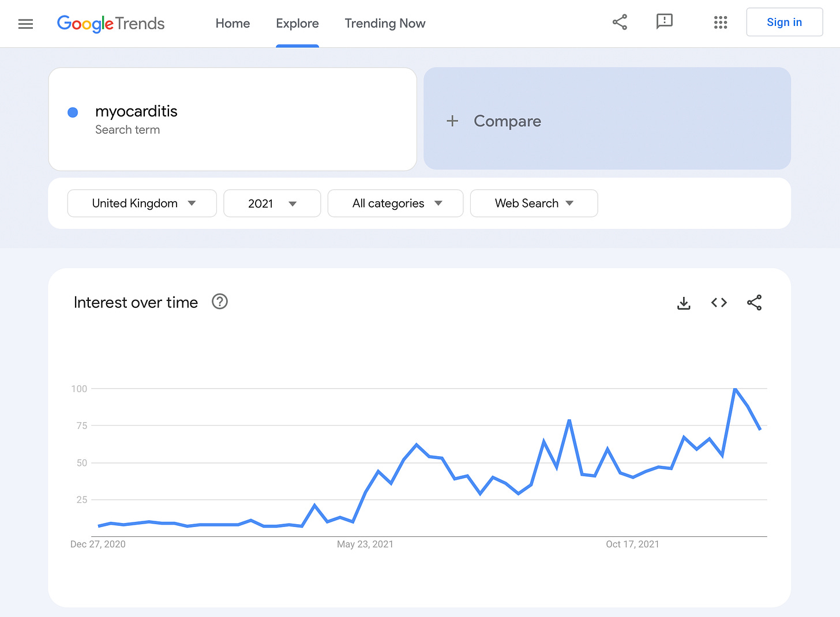Viewport: 840px width, 617px height.
Task: Click the blue dot next to myocarditis
Action: click(73, 112)
